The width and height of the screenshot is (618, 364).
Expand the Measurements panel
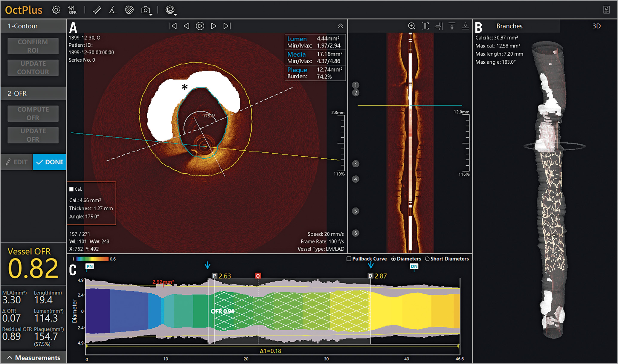tap(33, 358)
